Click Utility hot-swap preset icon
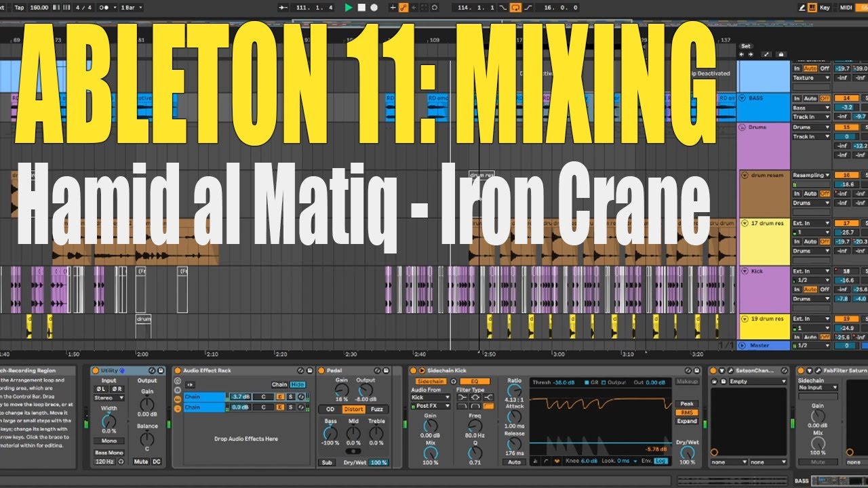The height and width of the screenshot is (488, 868). (152, 371)
